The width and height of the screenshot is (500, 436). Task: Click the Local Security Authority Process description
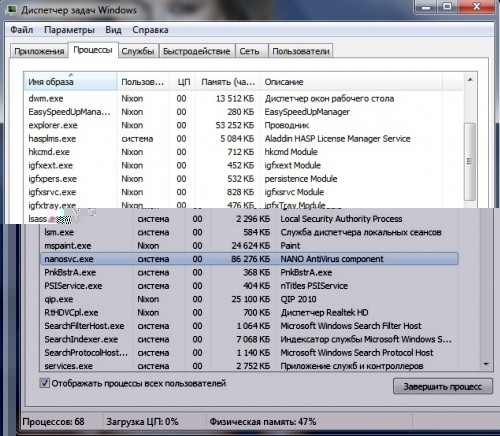point(341,219)
